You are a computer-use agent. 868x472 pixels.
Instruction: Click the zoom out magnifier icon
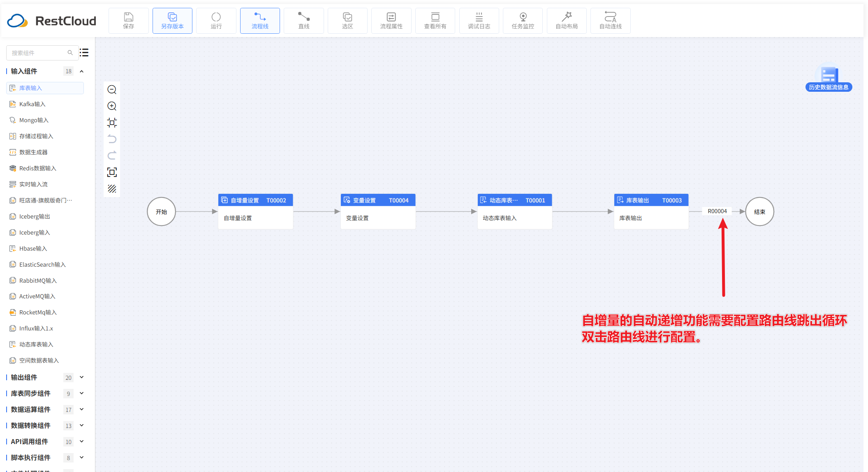tap(112, 90)
